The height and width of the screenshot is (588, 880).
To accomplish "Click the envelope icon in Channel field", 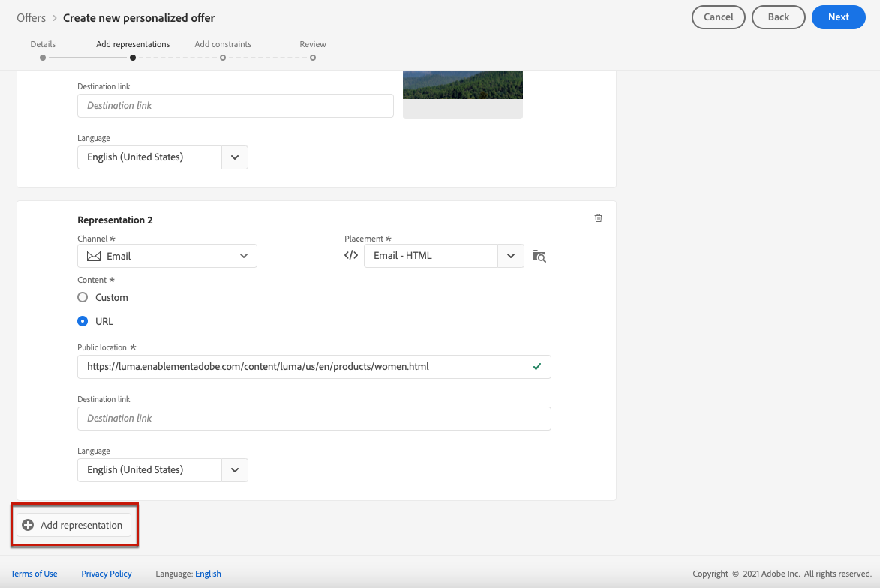I will coord(94,256).
